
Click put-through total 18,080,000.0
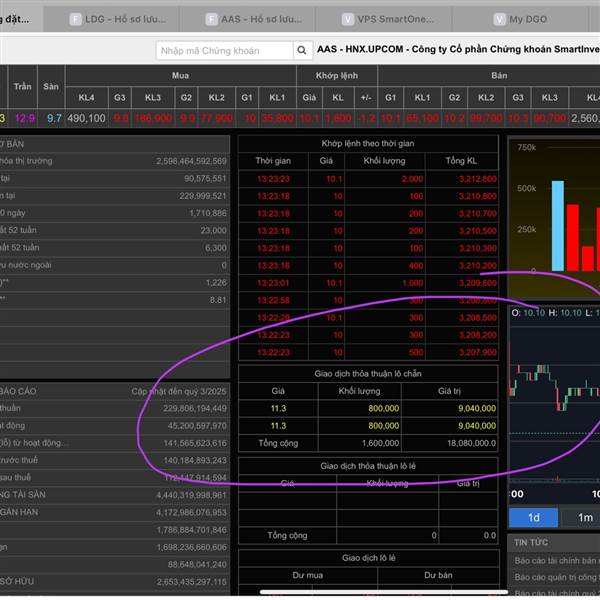(x=471, y=443)
